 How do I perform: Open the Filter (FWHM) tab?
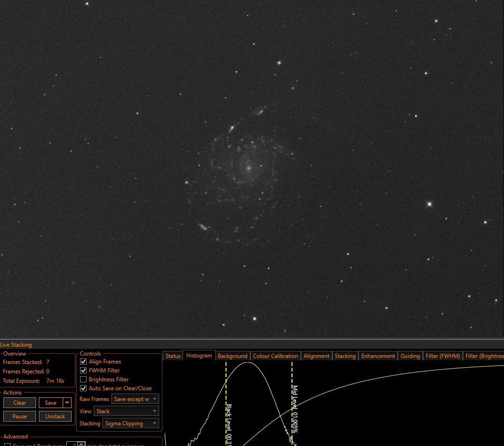pyautogui.click(x=443, y=356)
